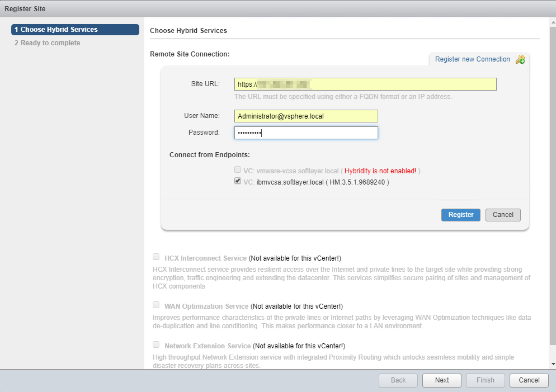Go to step 2 Ready to complete

tap(47, 43)
